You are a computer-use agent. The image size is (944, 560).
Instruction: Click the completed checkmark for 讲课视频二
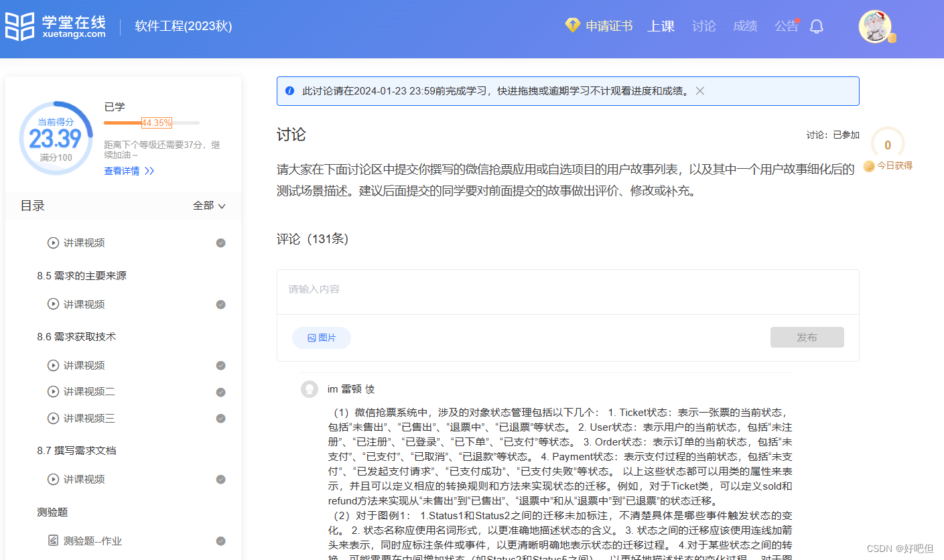[220, 392]
